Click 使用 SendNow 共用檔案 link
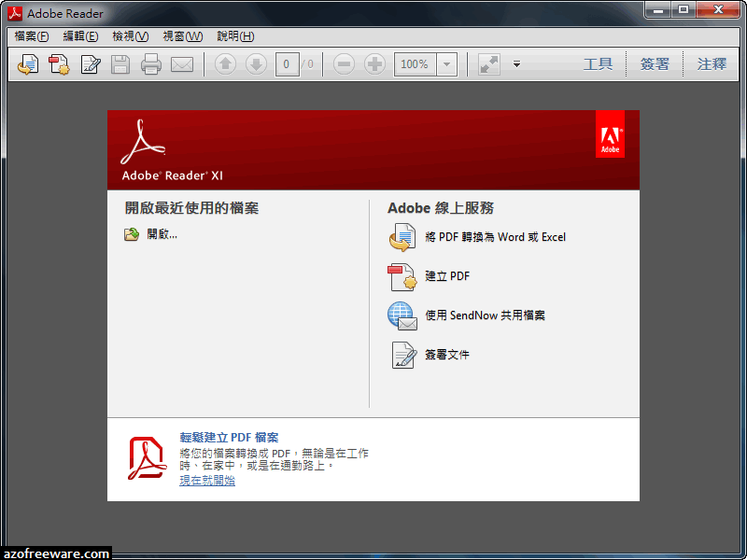 click(485, 315)
